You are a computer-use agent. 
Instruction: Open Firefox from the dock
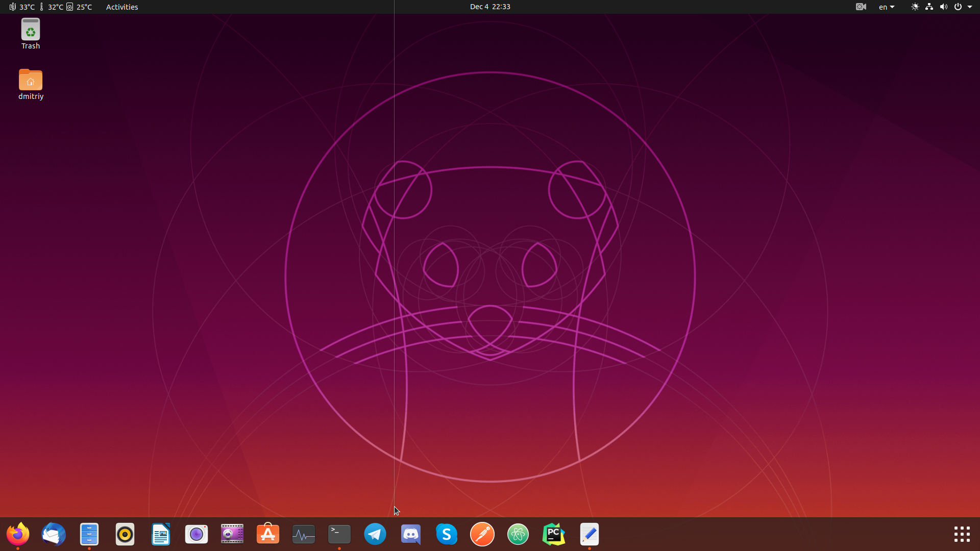tap(18, 534)
